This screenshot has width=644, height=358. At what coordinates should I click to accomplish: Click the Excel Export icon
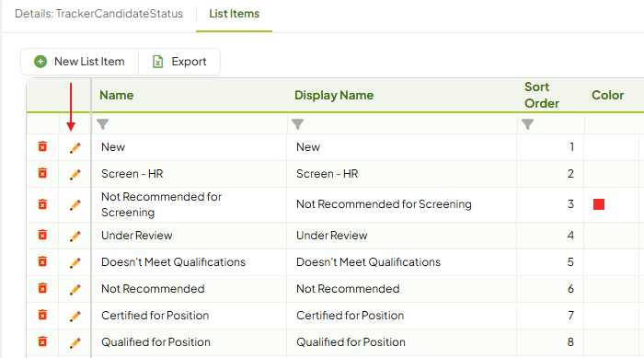(x=157, y=62)
